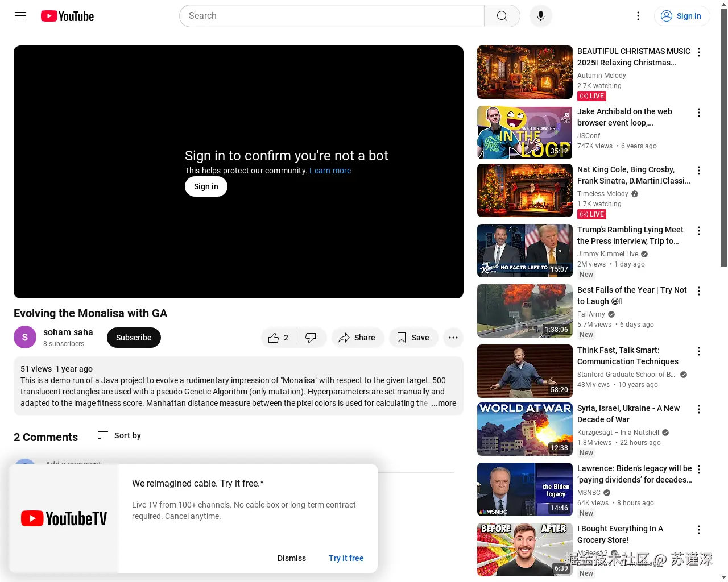Open the settings three-dot menu in header
The image size is (728, 582).
[638, 16]
